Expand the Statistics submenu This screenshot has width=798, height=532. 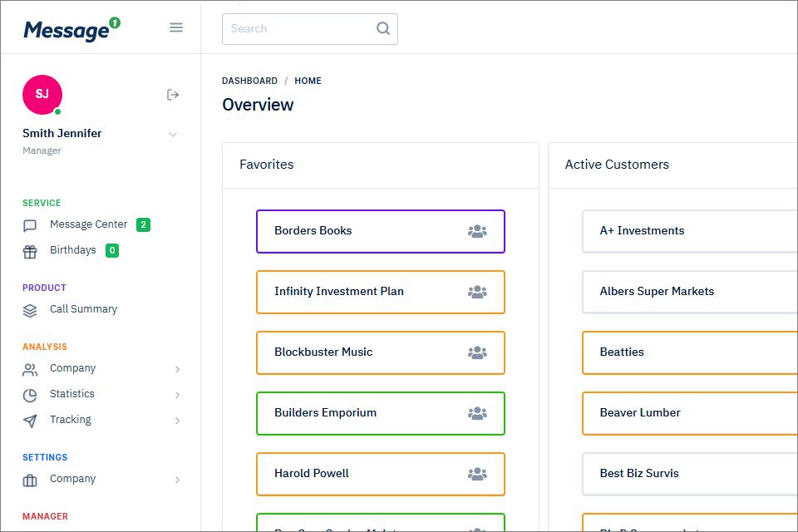tap(177, 395)
